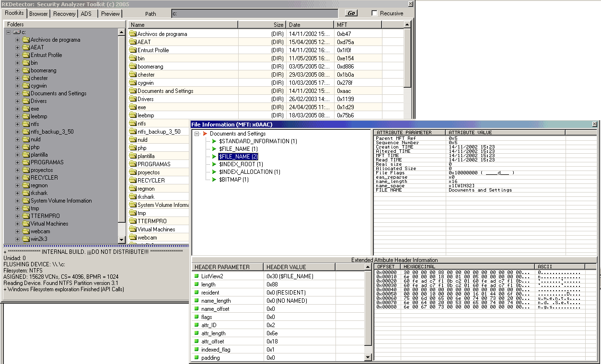Click the Path input field
601x364 pixels.
(x=254, y=14)
